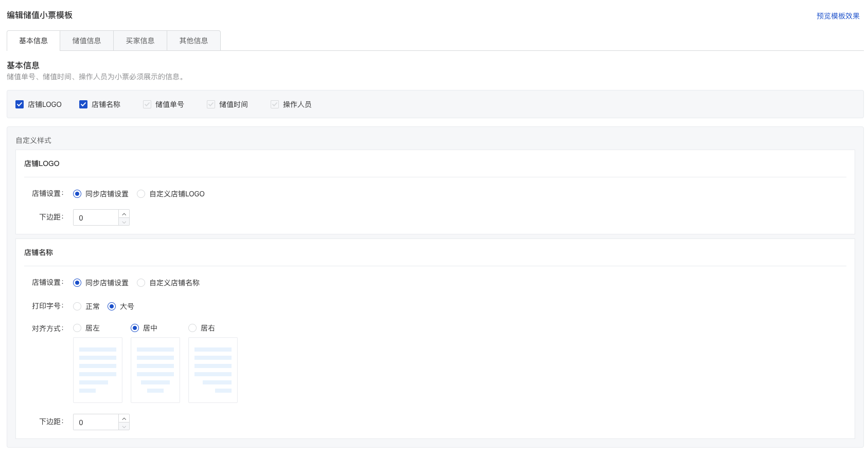Choose 居左 alignment radio button
Image resolution: width=868 pixels, height=459 pixels.
(x=77, y=328)
